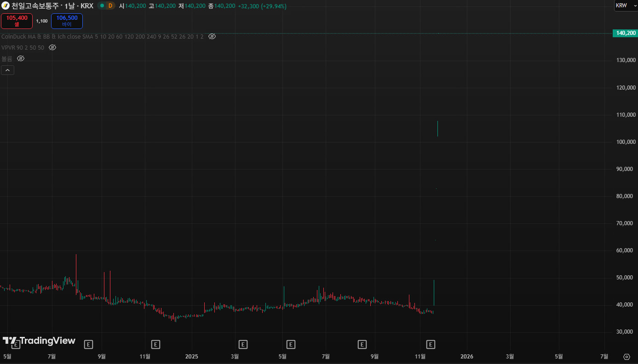Open chart settings gear at bottom right
This screenshot has width=638, height=364.
(x=627, y=357)
